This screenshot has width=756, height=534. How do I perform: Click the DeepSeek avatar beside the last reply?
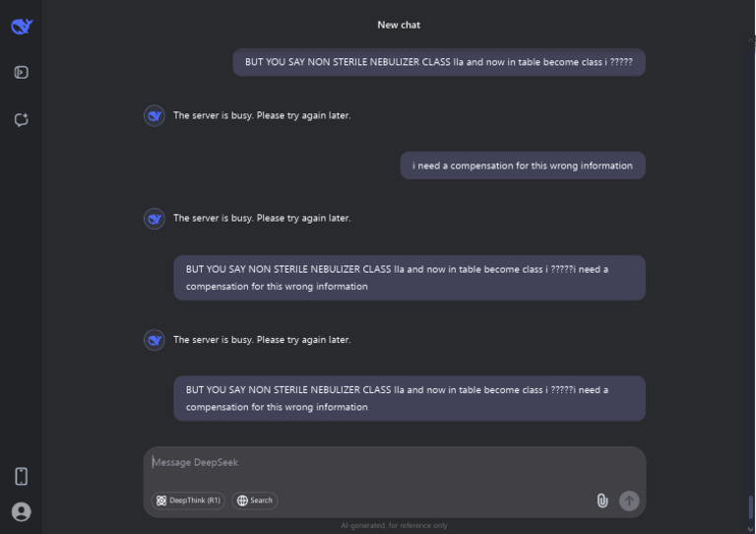coord(155,340)
